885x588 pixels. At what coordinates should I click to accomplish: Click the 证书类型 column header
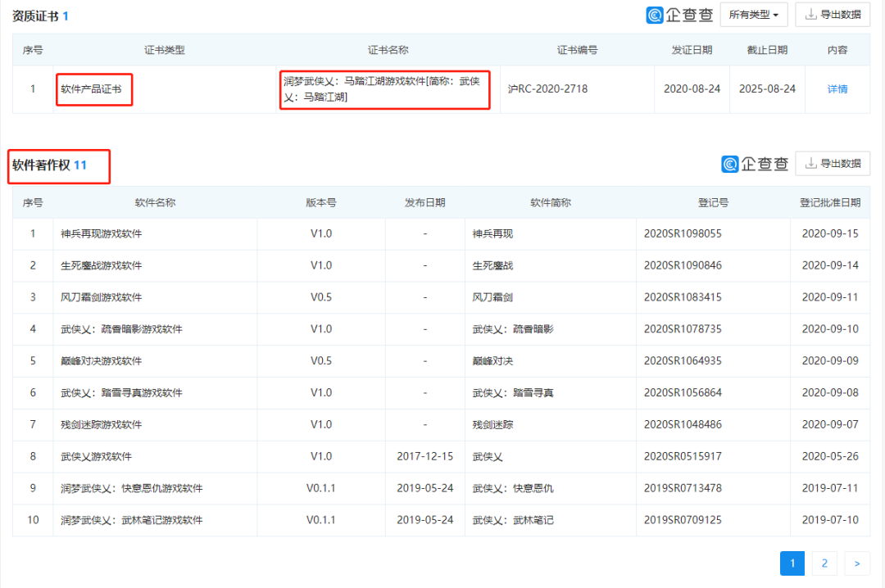(x=164, y=50)
